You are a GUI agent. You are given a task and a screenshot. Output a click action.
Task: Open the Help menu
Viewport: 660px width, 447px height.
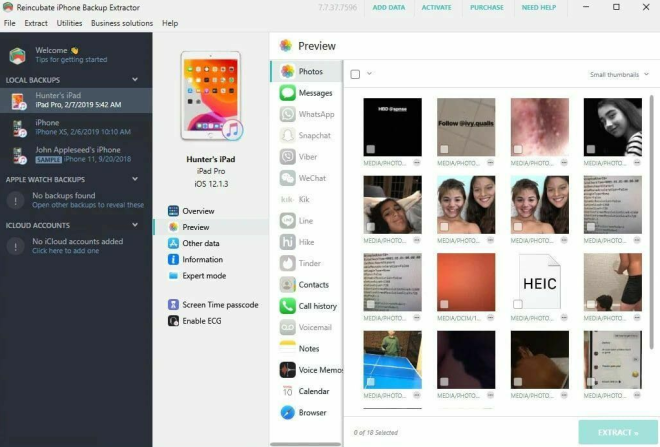pyautogui.click(x=170, y=23)
